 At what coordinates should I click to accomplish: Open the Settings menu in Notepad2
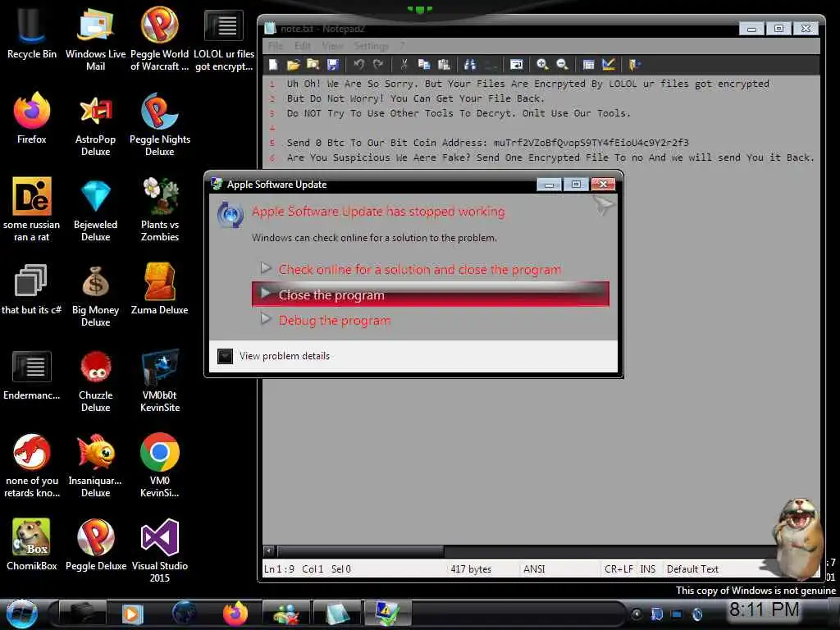pos(371,46)
